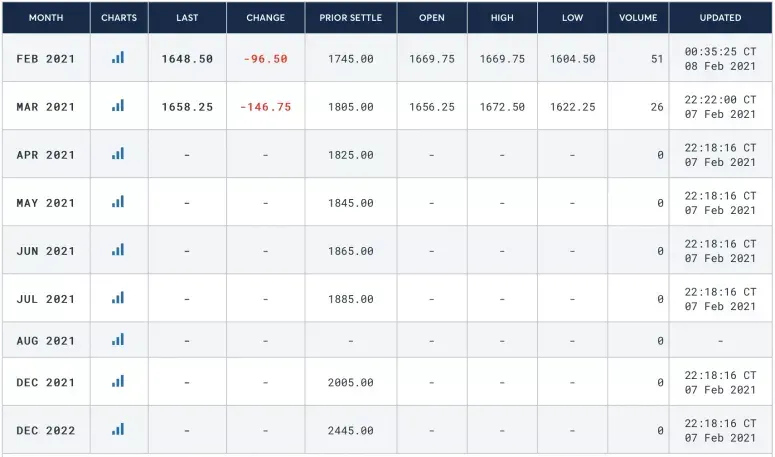This screenshot has height=457, width=775.
Task: Click the low price 1622.25
Action: coord(573,107)
